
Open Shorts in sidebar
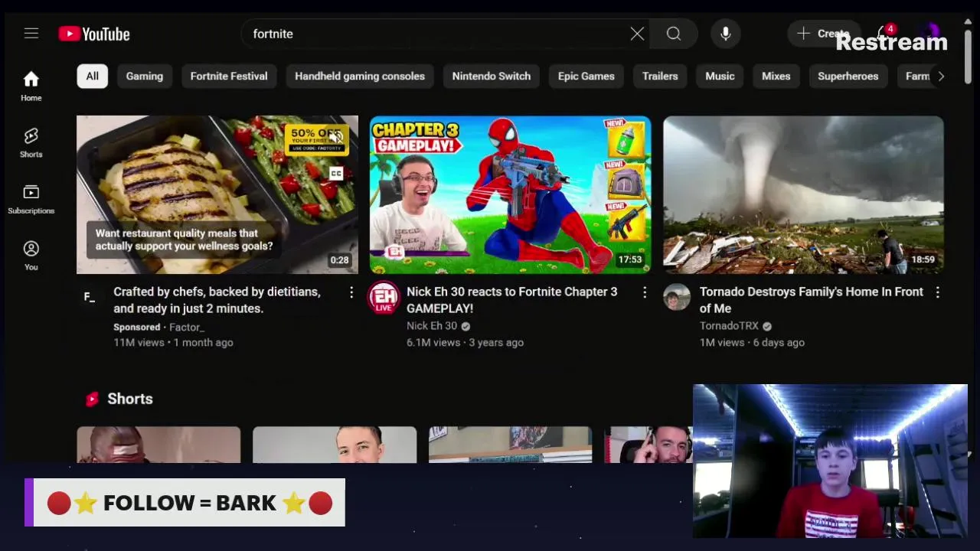pos(31,142)
